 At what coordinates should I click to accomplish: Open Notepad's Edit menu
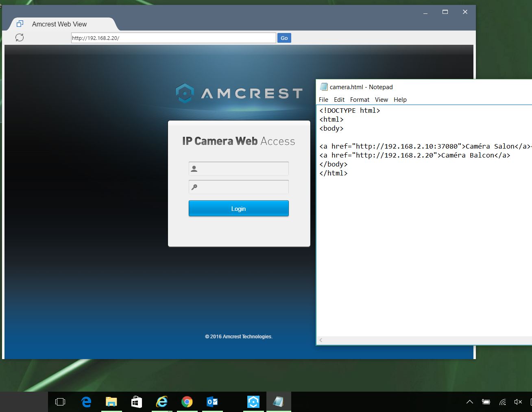[339, 99]
